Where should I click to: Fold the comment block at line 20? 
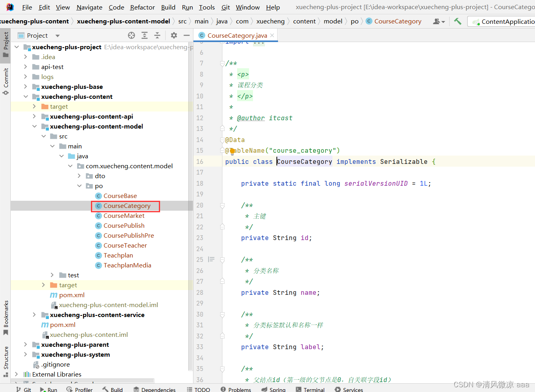(x=222, y=206)
